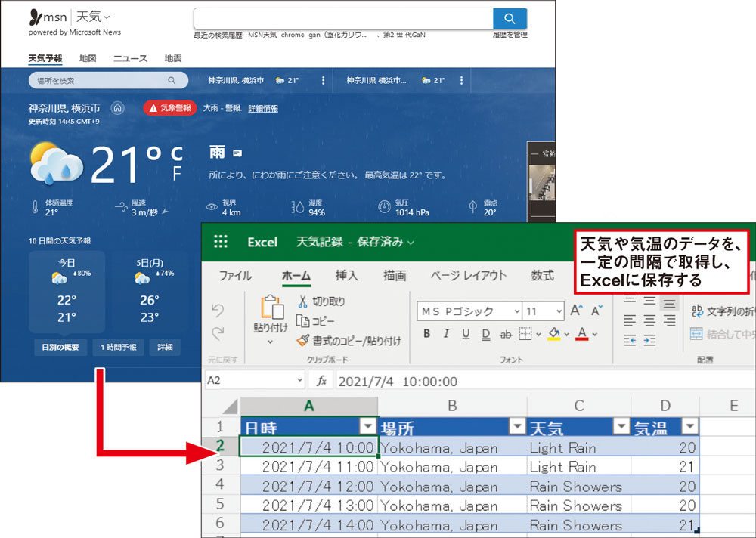
Task: Click the fx insert function icon
Action: (x=321, y=381)
